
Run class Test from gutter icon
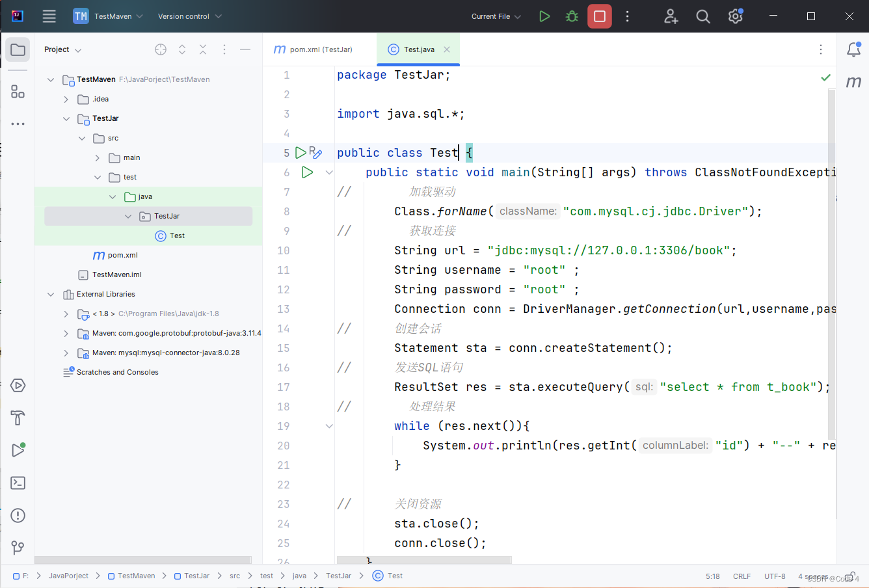301,153
